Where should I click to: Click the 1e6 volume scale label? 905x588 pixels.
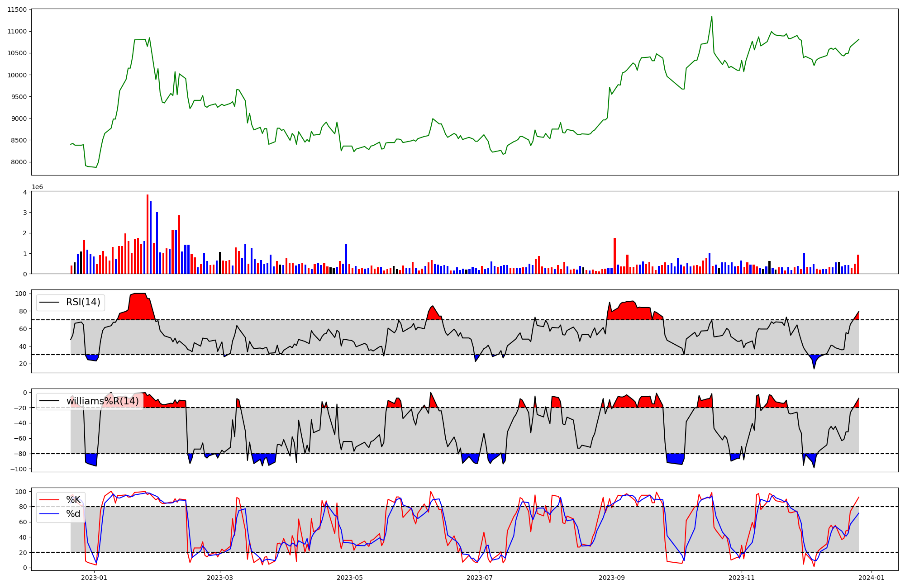(x=37, y=187)
